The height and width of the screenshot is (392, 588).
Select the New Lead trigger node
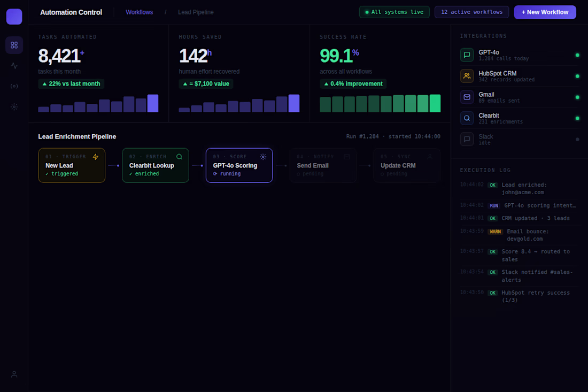point(72,165)
